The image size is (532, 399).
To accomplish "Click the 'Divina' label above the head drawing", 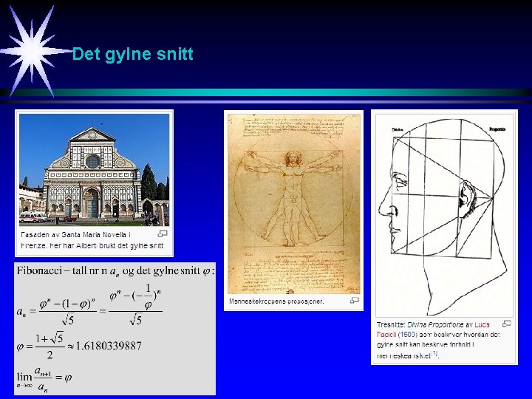I will [x=398, y=129].
